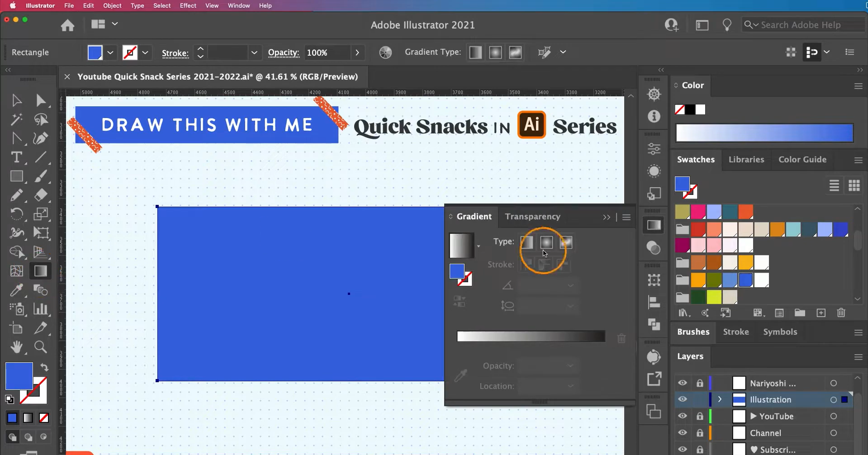Screen dimensions: 868x455
Task: Delete selected swatch with trash icon
Action: [841, 313]
